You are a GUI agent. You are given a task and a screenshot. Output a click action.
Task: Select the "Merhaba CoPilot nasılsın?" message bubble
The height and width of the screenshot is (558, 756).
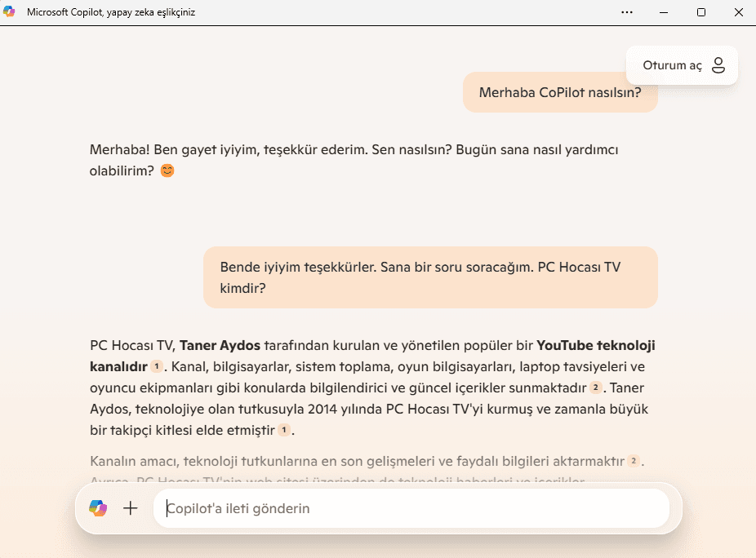pos(559,92)
